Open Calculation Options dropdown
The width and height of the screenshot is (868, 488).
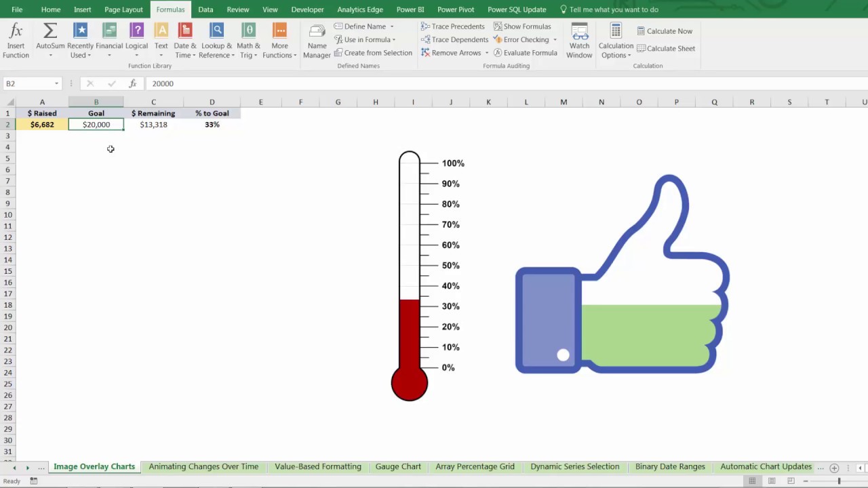tap(616, 41)
